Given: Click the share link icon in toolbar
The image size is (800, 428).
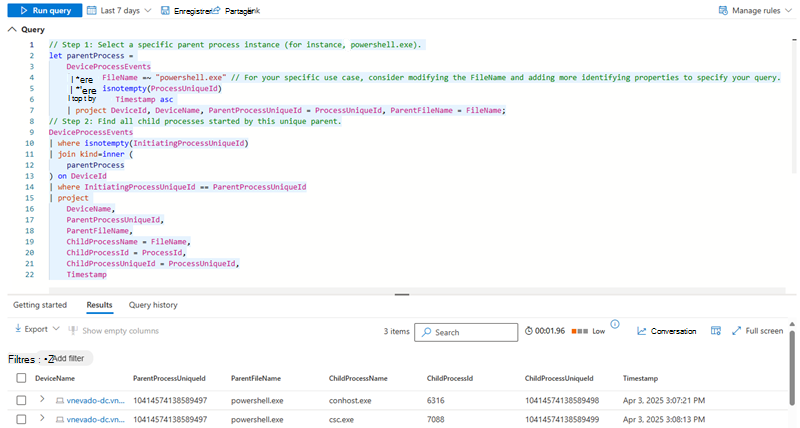Looking at the screenshot, I should [x=216, y=10].
